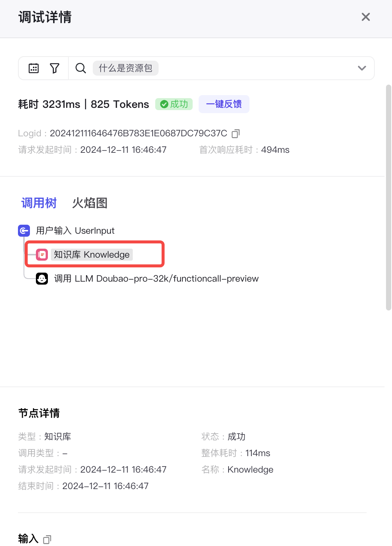Copy the 输入 section content
The width and height of the screenshot is (392, 546).
click(47, 539)
